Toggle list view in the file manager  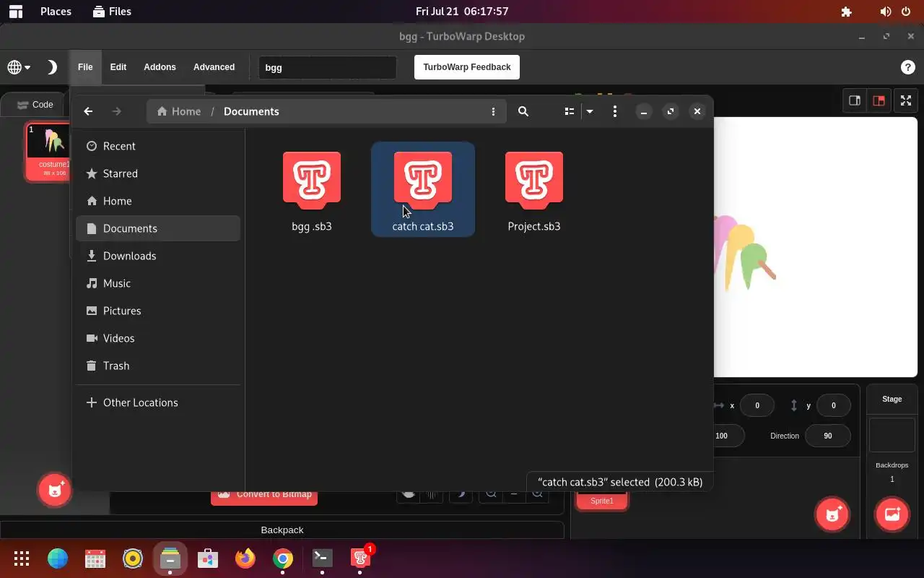point(569,111)
